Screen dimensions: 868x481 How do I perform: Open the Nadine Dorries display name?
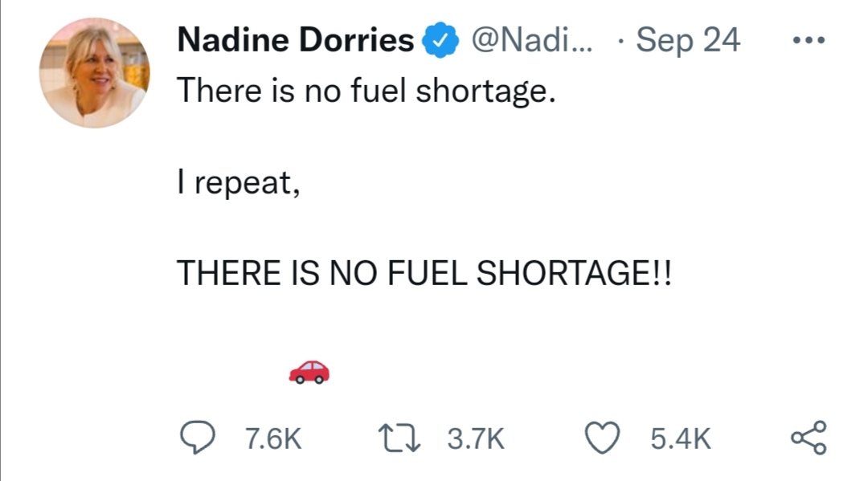pos(296,40)
